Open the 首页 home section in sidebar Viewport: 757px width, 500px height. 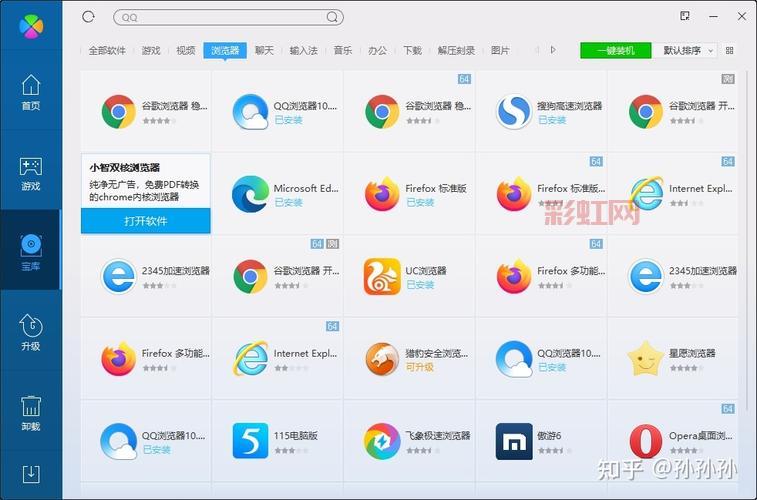pyautogui.click(x=31, y=93)
